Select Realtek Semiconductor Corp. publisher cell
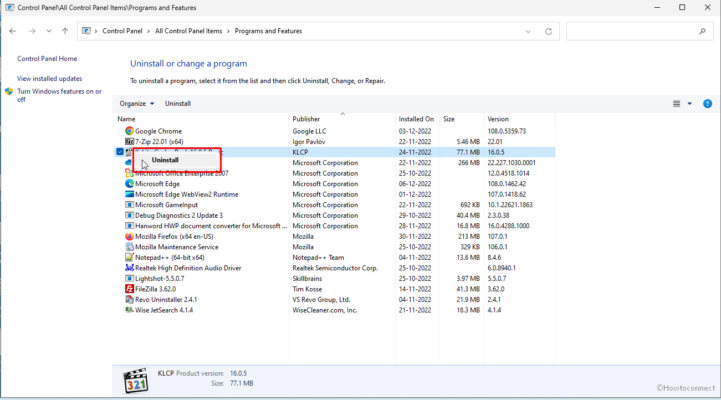721x400 pixels. click(335, 268)
